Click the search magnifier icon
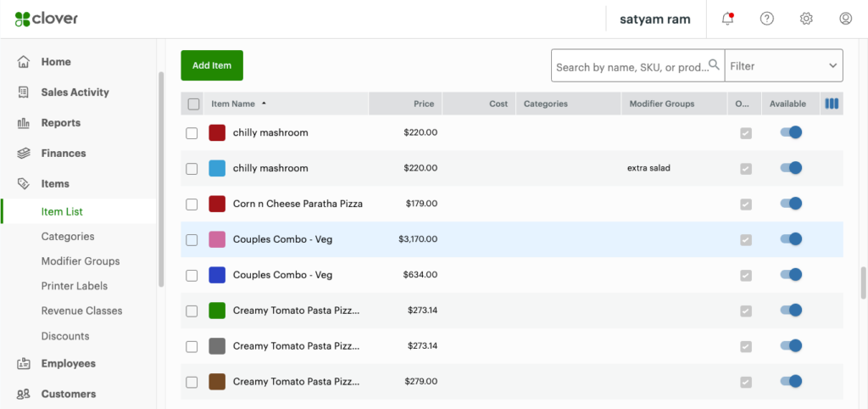The image size is (868, 409). click(714, 65)
